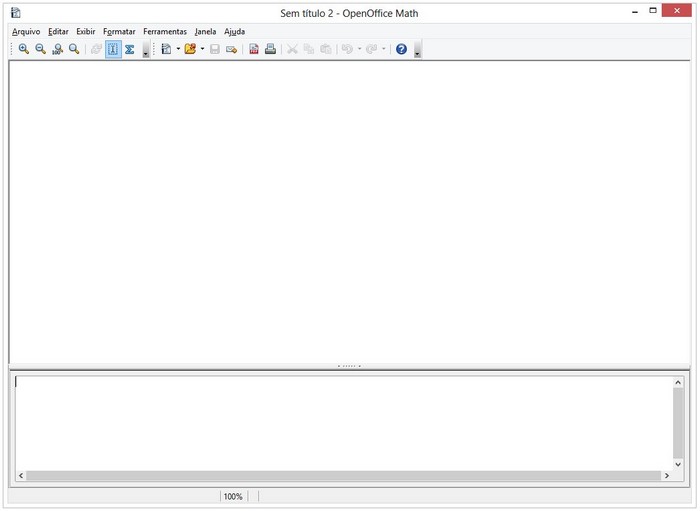700x511 pixels.
Task: Click the Print printer icon
Action: [x=270, y=49]
